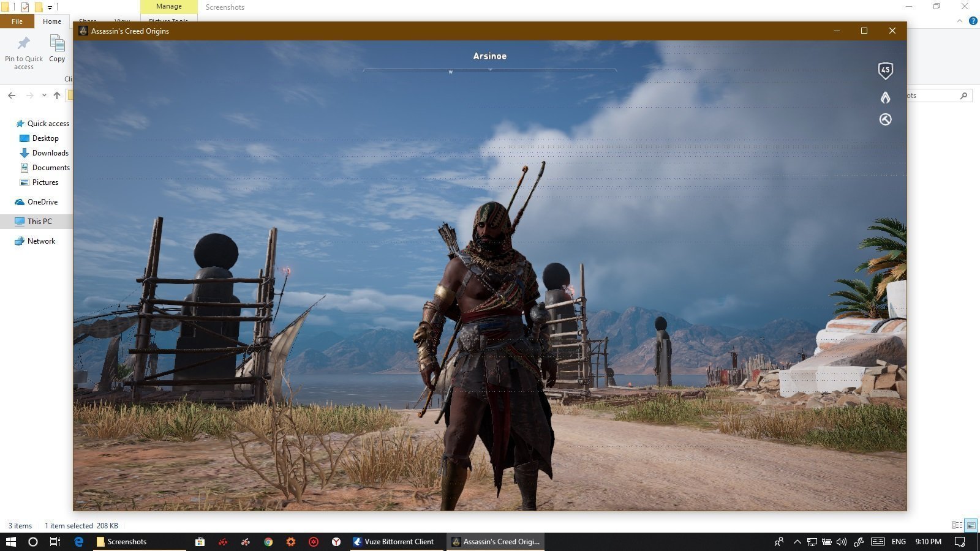Screen dimensions: 980x551
Task: Open Windows Ink Workspace pen icon
Action: 859,542
